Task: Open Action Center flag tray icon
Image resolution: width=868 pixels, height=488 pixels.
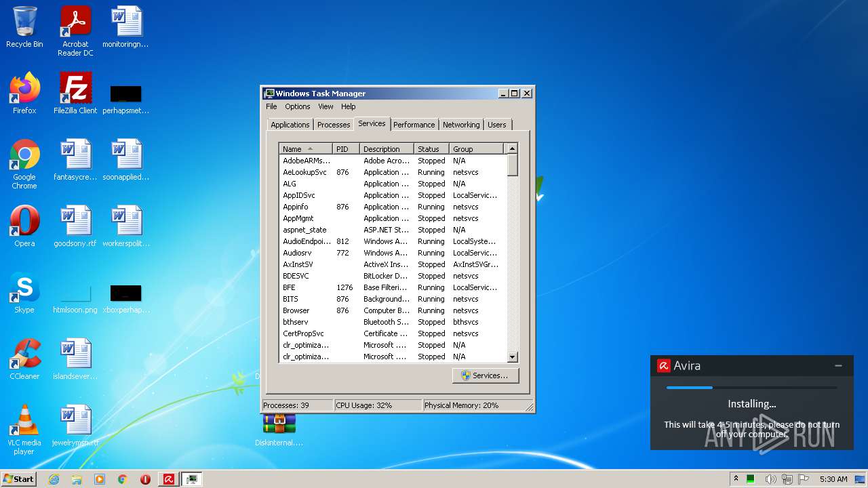Action: pos(804,479)
